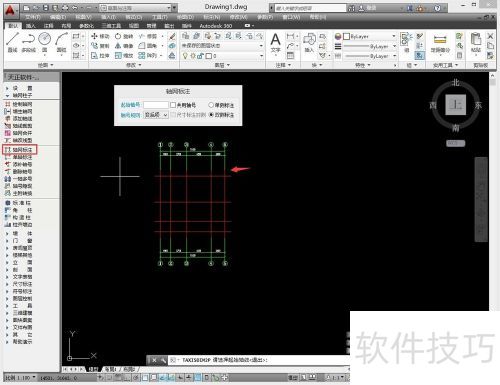The height and width of the screenshot is (385, 500).
Task: Toggle the ortho-mode button in the status bar
Action: (x=127, y=378)
